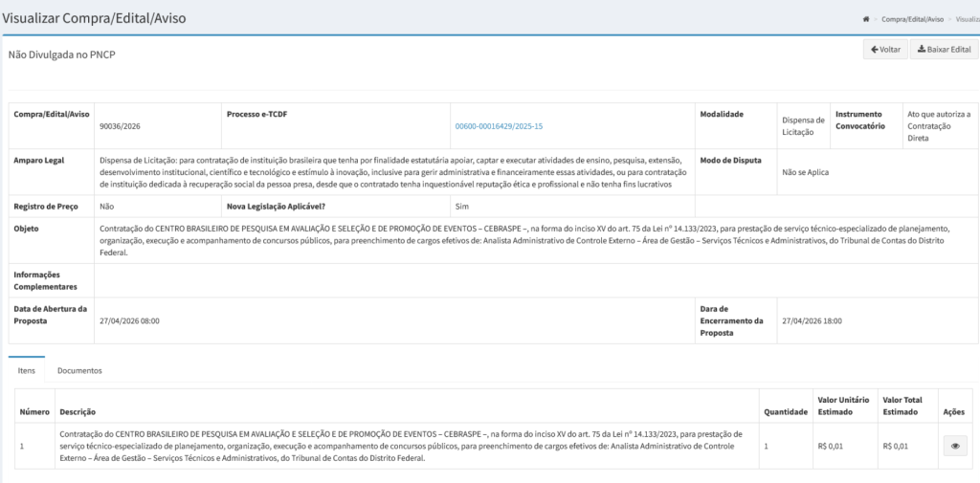Click the Valor Unitário Estimado header
The width and height of the screenshot is (980, 483).
pos(843,406)
